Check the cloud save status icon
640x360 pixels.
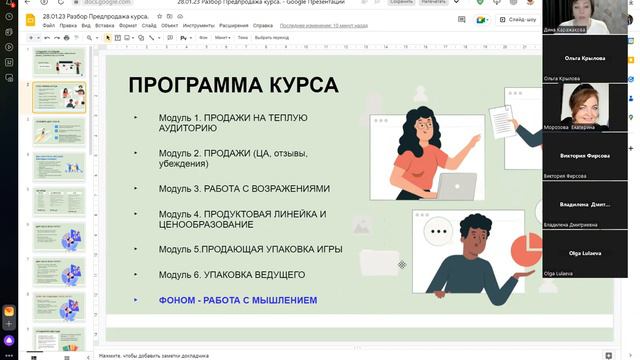[x=180, y=16]
